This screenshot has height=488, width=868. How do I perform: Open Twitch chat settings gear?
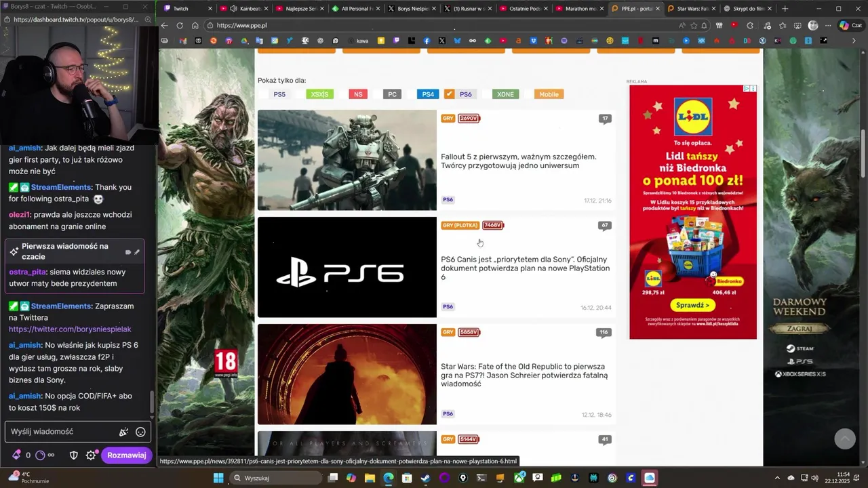(x=91, y=455)
